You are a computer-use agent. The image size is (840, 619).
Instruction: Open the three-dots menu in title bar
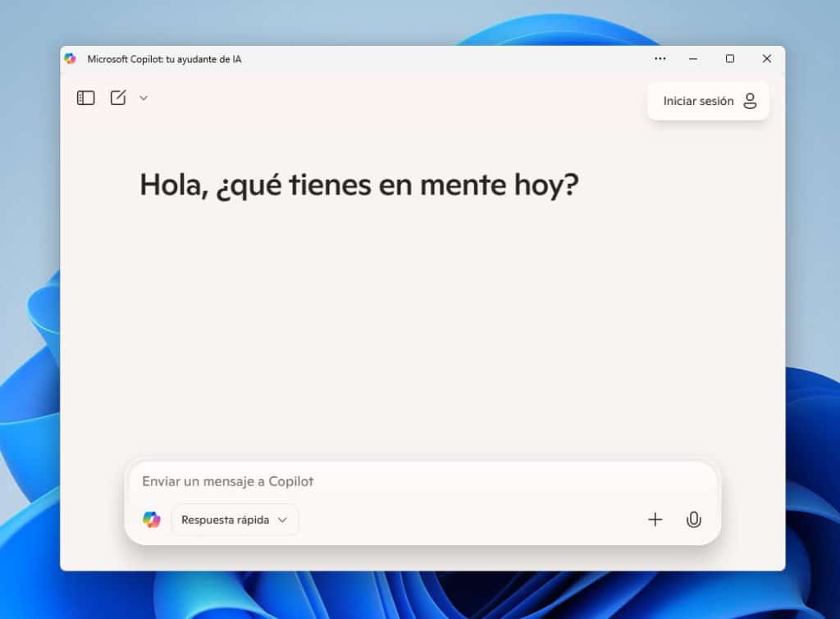pyautogui.click(x=660, y=58)
